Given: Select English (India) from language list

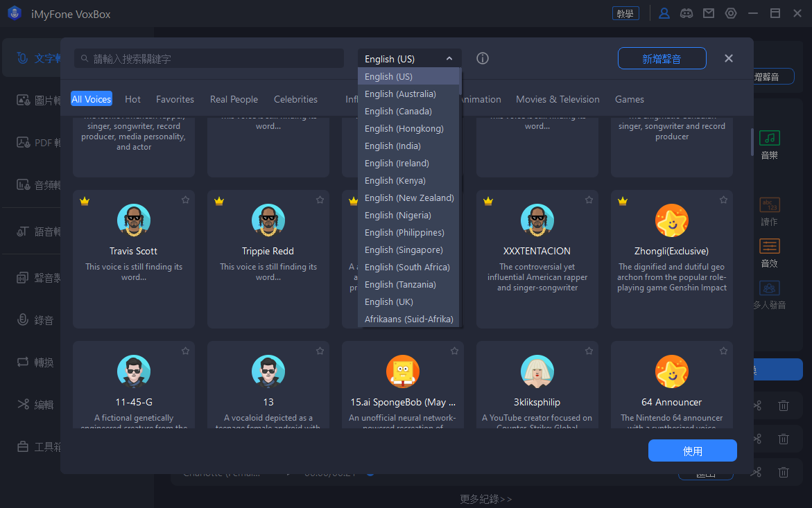Looking at the screenshot, I should pyautogui.click(x=408, y=146).
